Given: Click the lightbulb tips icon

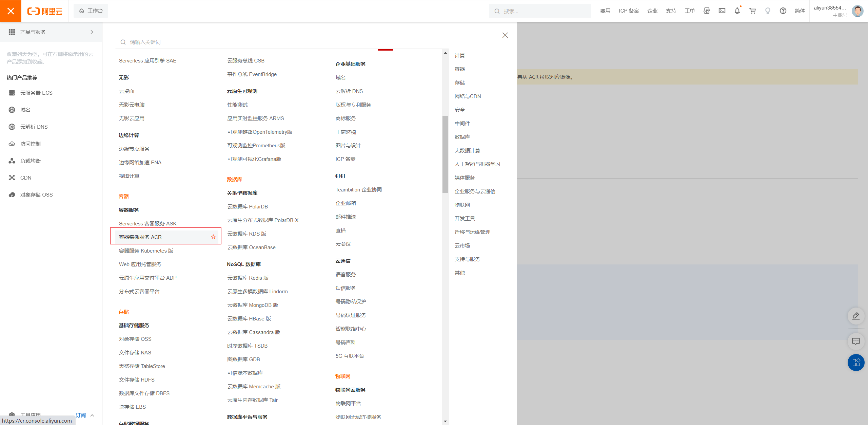Looking at the screenshot, I should click(768, 11).
